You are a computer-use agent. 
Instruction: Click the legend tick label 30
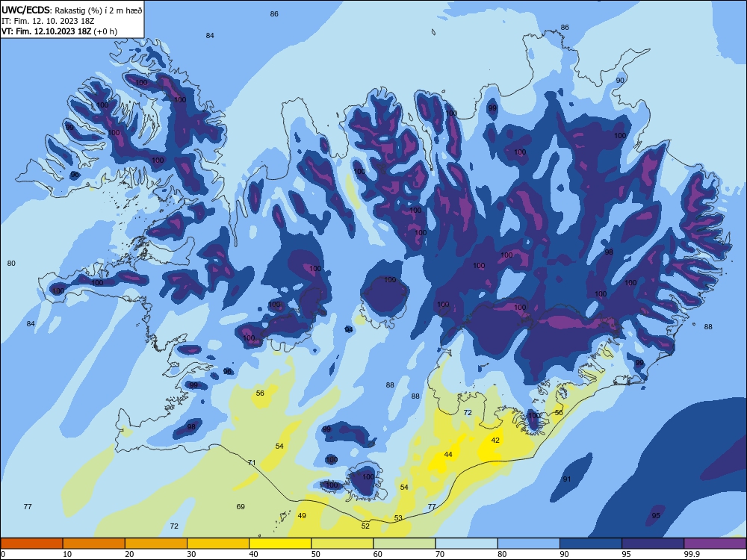[191, 554]
